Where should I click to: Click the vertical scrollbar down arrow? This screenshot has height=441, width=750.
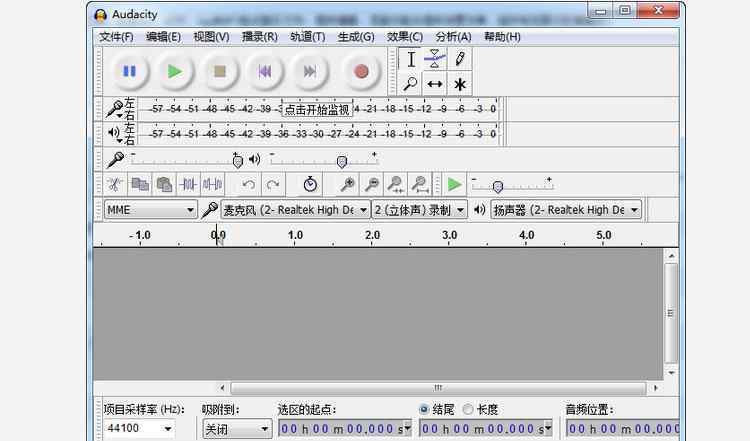coord(672,373)
